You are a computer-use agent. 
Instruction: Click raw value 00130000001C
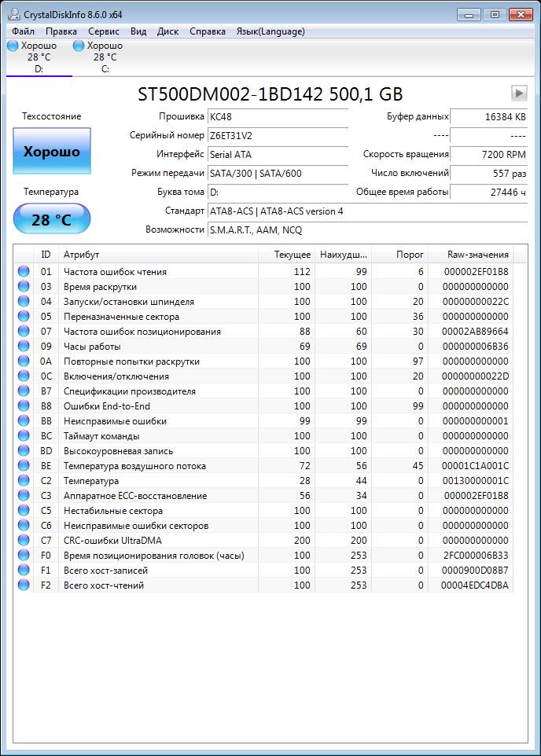coord(476,481)
